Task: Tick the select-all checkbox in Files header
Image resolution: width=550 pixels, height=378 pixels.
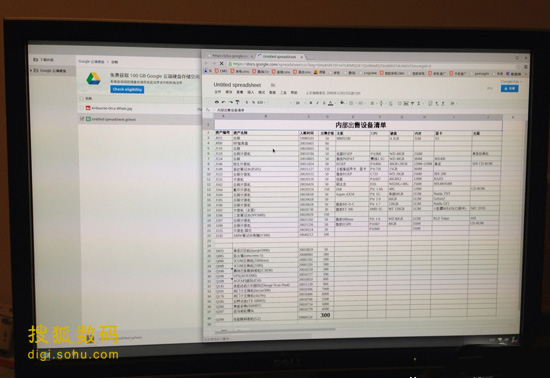Action: pos(82,99)
